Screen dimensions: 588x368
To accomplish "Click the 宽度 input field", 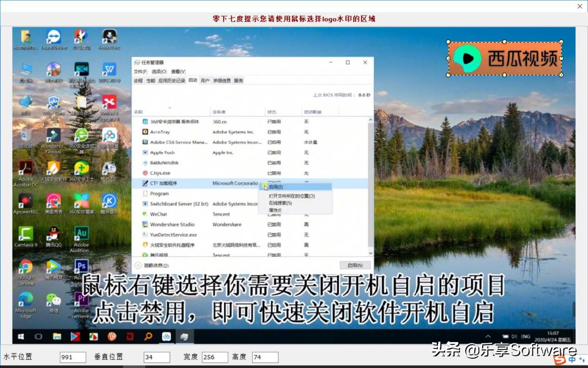I will pos(215,357).
